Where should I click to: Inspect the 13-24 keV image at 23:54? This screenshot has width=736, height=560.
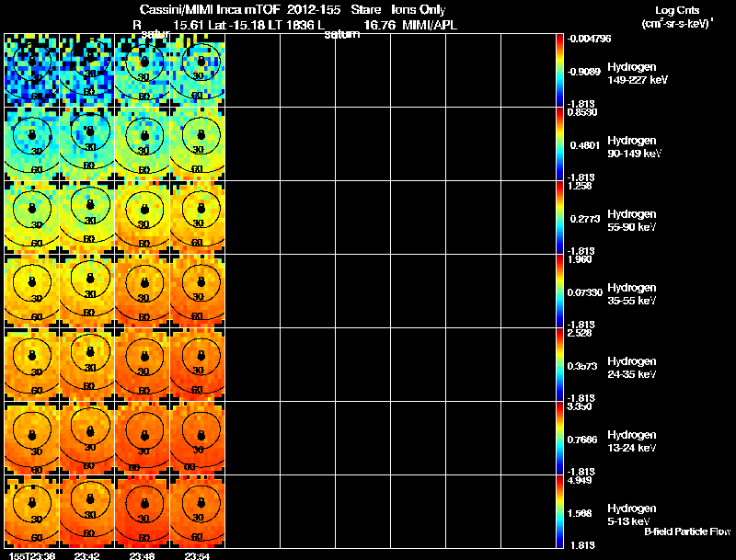coord(197,438)
